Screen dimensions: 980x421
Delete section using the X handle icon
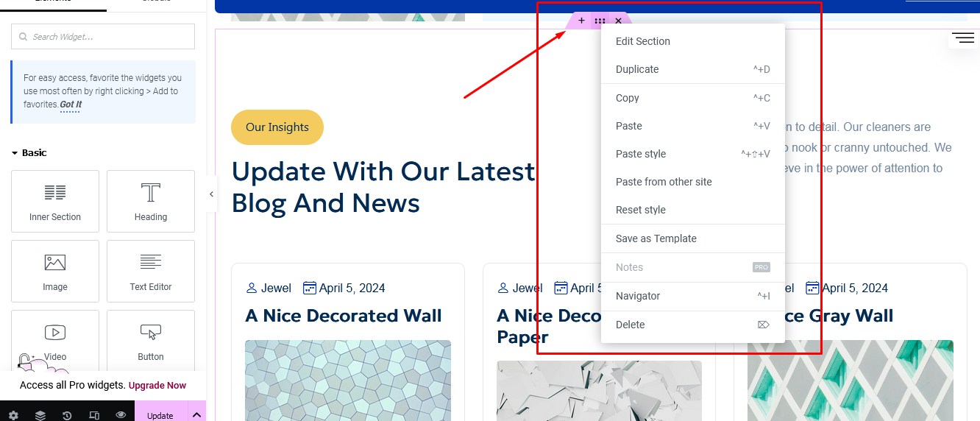618,21
